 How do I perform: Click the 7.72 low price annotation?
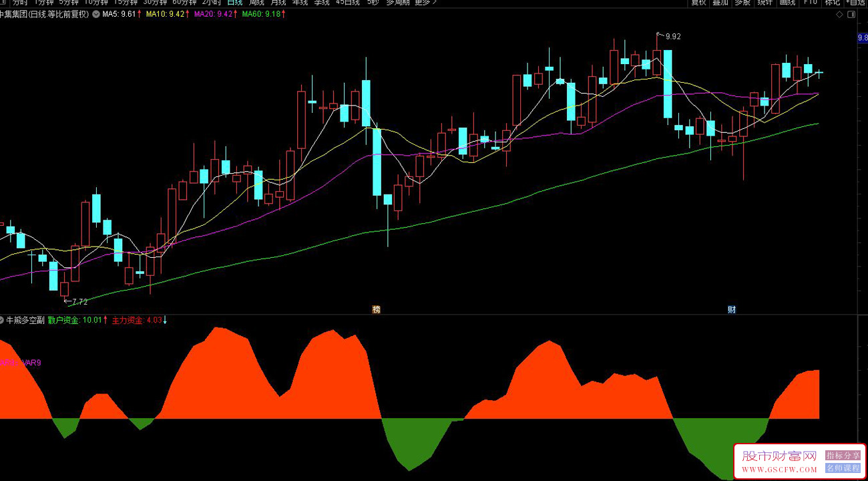coord(79,302)
